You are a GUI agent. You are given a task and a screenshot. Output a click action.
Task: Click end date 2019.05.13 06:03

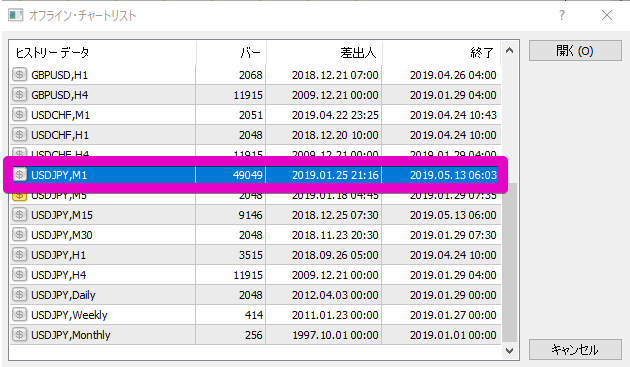pyautogui.click(x=453, y=175)
